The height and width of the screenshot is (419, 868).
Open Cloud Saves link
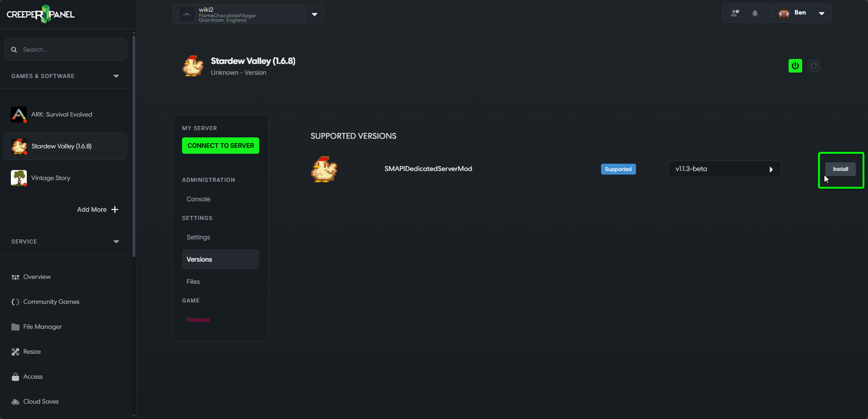[41, 402]
